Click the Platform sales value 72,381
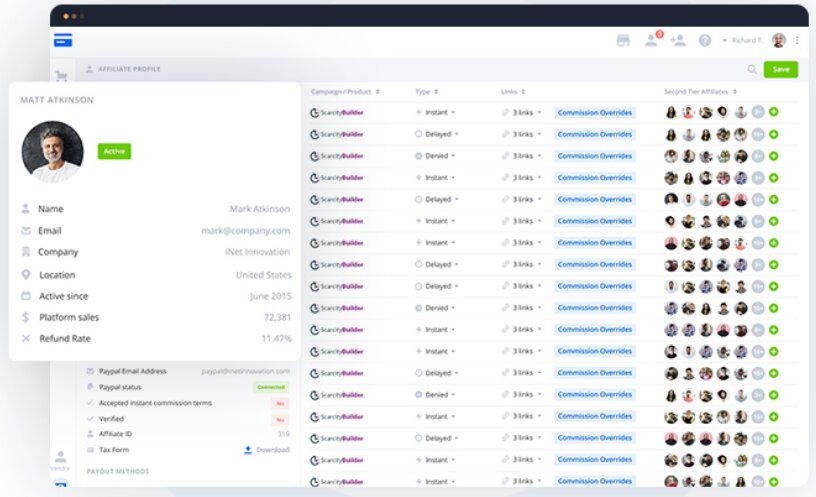 (x=277, y=317)
